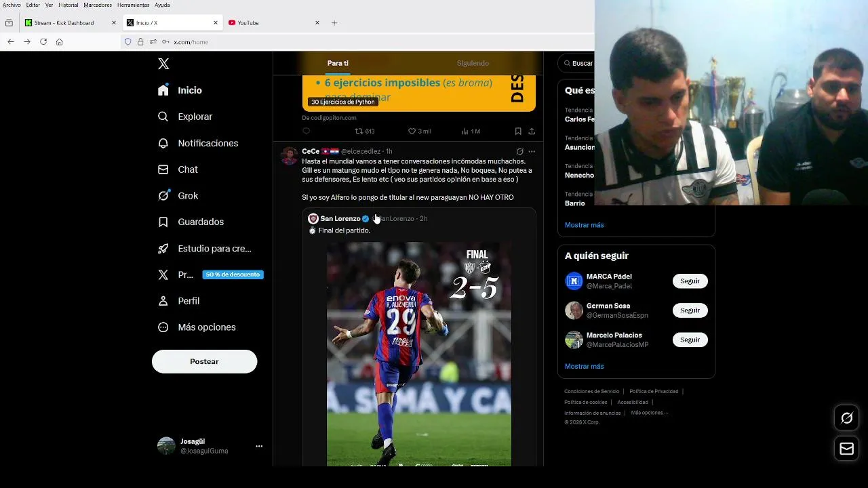Viewport: 868px width, 488px height.
Task: Open Más opciones in the sidebar
Action: click(197, 327)
